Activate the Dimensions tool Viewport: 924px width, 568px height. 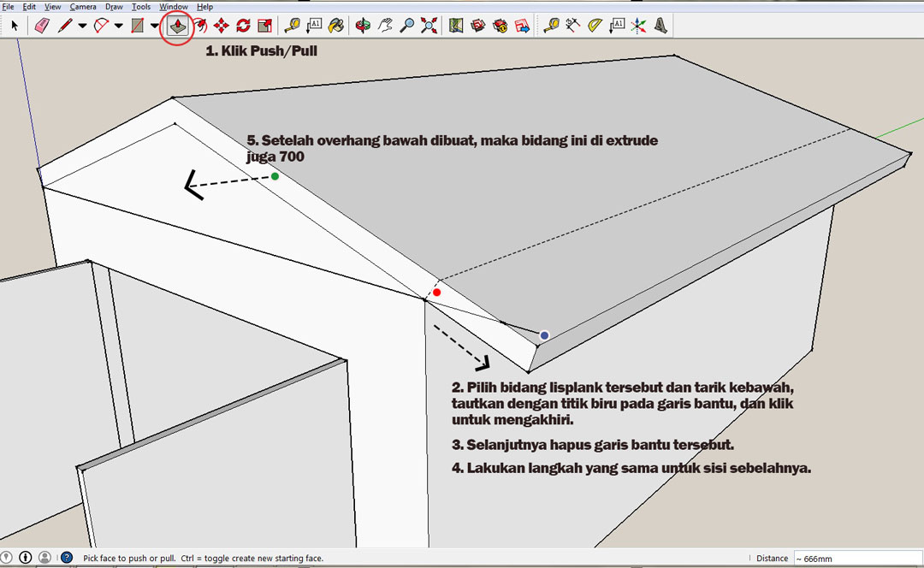coord(572,26)
